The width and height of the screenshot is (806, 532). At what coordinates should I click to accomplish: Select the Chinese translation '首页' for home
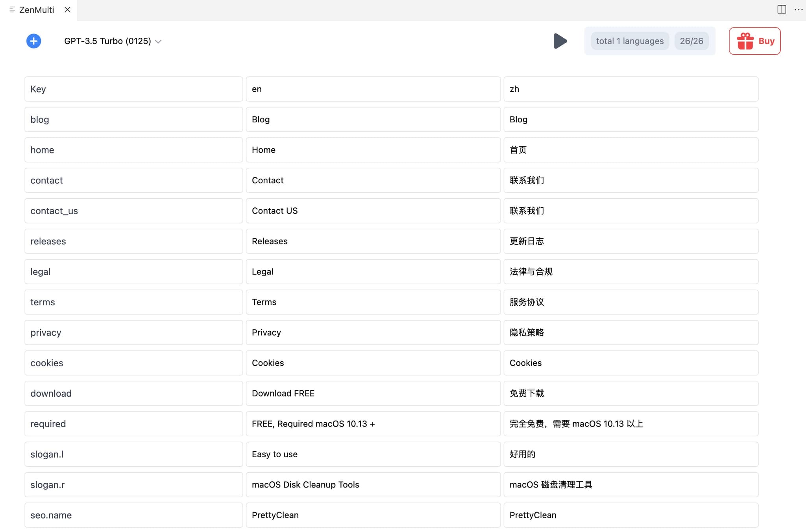[630, 150]
